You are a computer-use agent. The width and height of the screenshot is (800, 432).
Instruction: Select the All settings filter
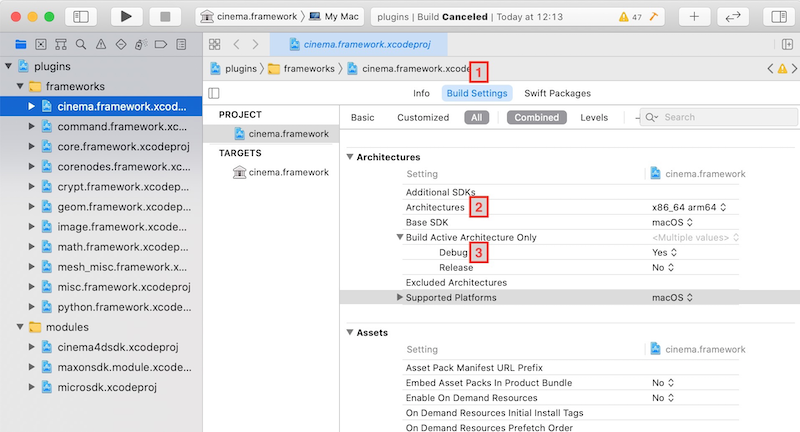(x=476, y=117)
